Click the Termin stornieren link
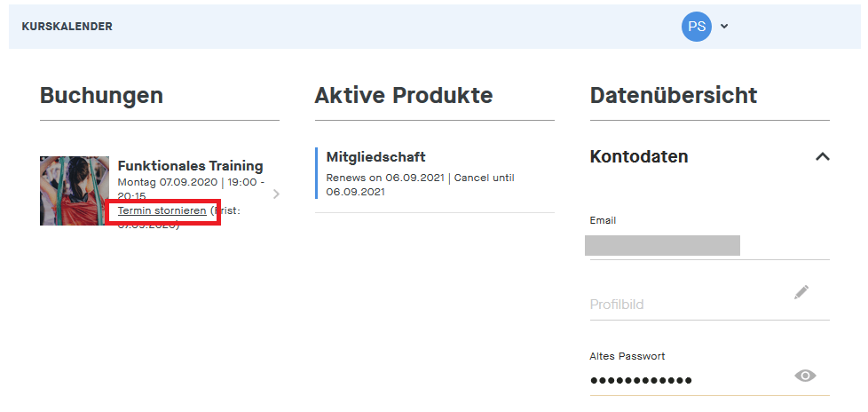This screenshot has width=868, height=412. [162, 211]
